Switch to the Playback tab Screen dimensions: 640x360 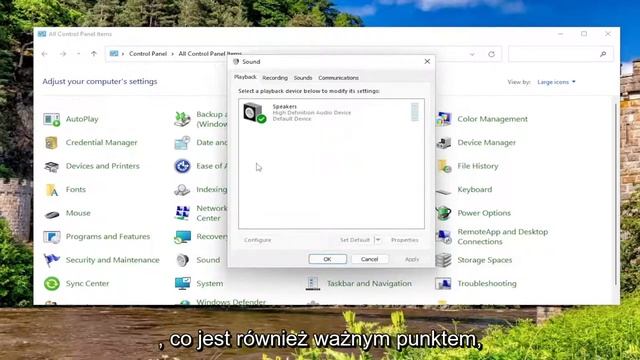245,77
